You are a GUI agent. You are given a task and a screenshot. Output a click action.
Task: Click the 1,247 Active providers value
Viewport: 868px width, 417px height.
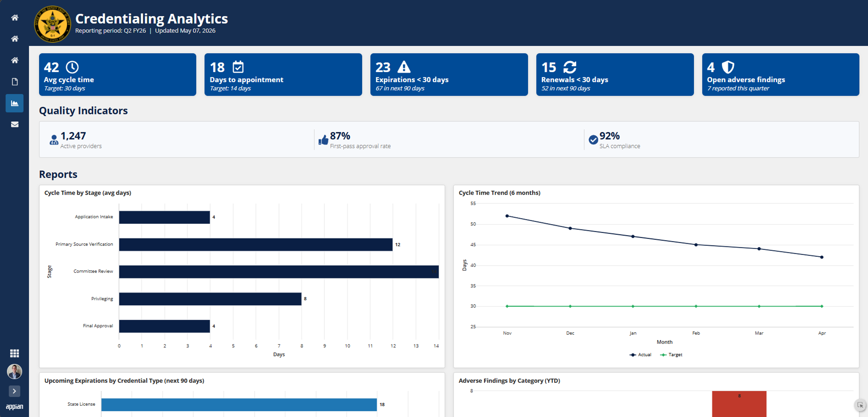pos(73,136)
